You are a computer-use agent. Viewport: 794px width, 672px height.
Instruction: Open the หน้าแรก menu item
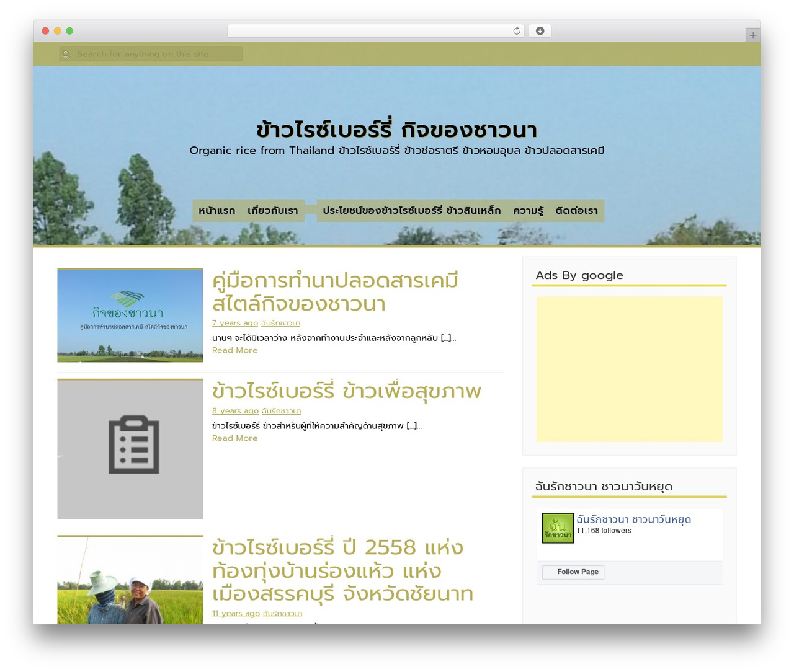(217, 211)
